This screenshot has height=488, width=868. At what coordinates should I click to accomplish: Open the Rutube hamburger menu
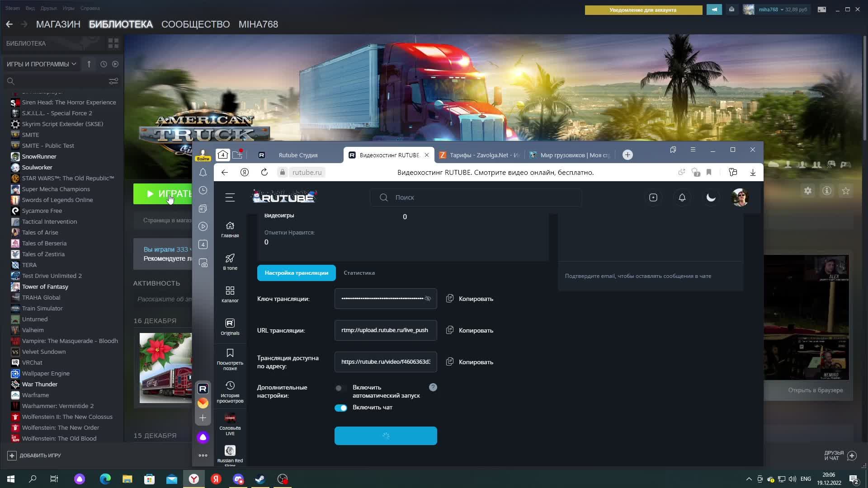tap(230, 197)
